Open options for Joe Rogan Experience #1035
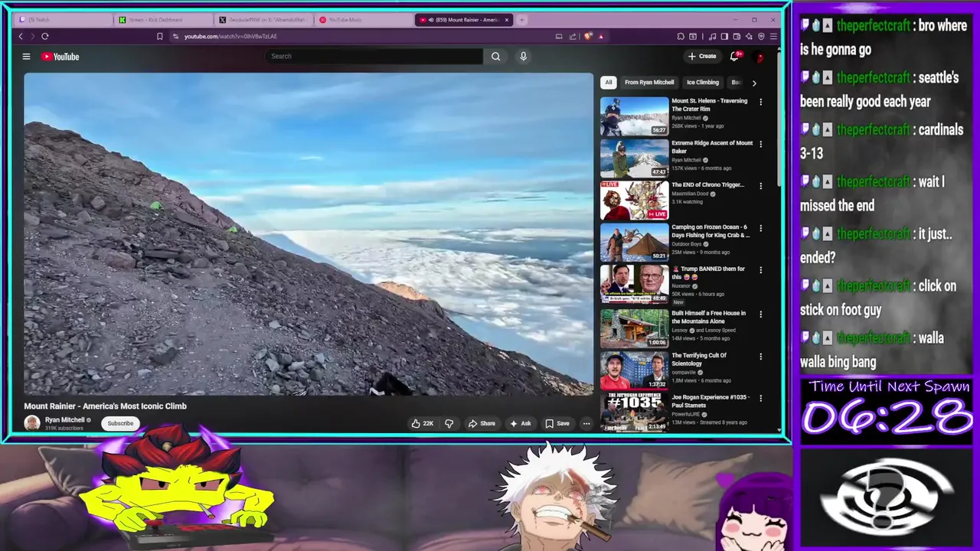 tap(760, 399)
